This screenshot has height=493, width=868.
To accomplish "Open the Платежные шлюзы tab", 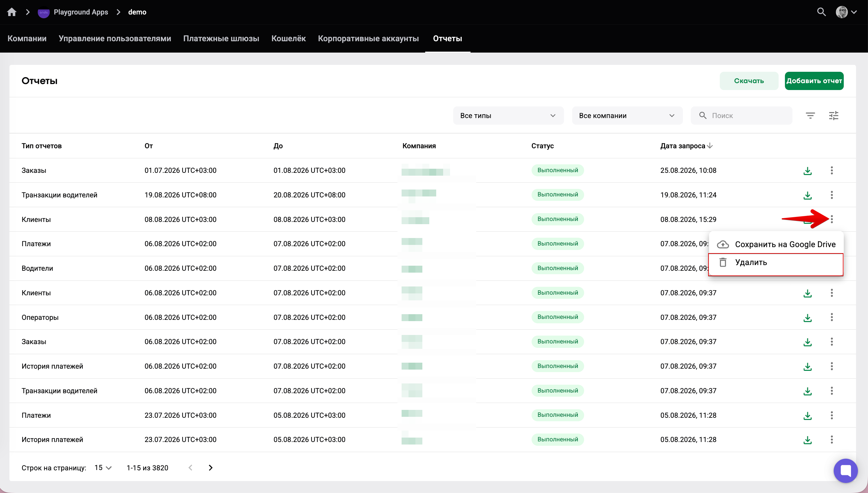I will click(221, 39).
